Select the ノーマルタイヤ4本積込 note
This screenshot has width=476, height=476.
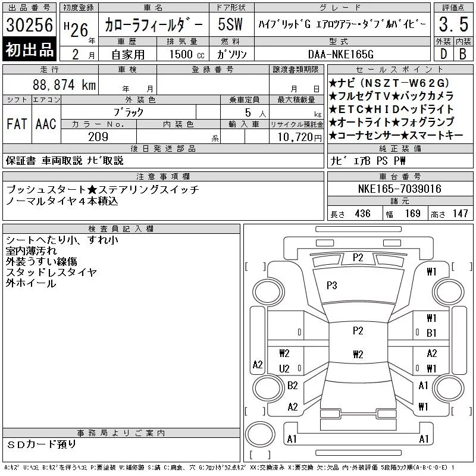62,201
